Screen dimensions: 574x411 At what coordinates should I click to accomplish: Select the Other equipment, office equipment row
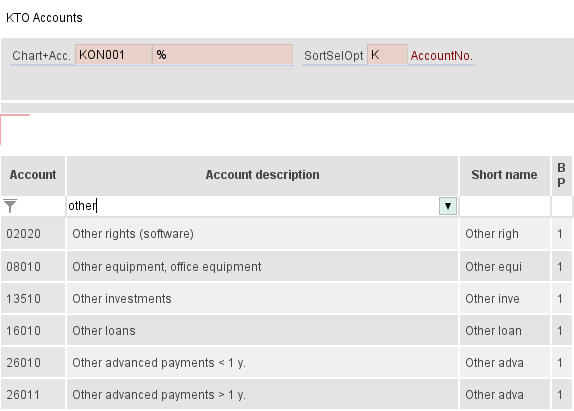tap(286, 266)
